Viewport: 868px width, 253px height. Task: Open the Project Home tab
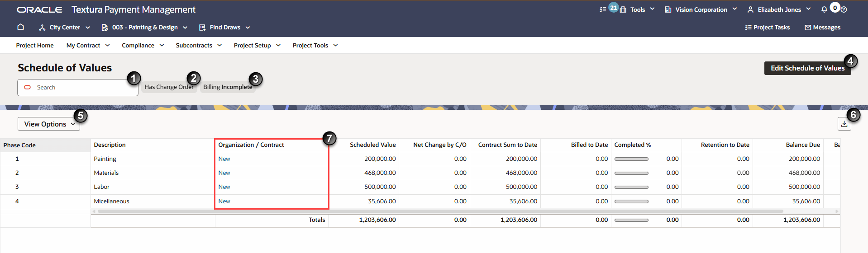click(35, 45)
